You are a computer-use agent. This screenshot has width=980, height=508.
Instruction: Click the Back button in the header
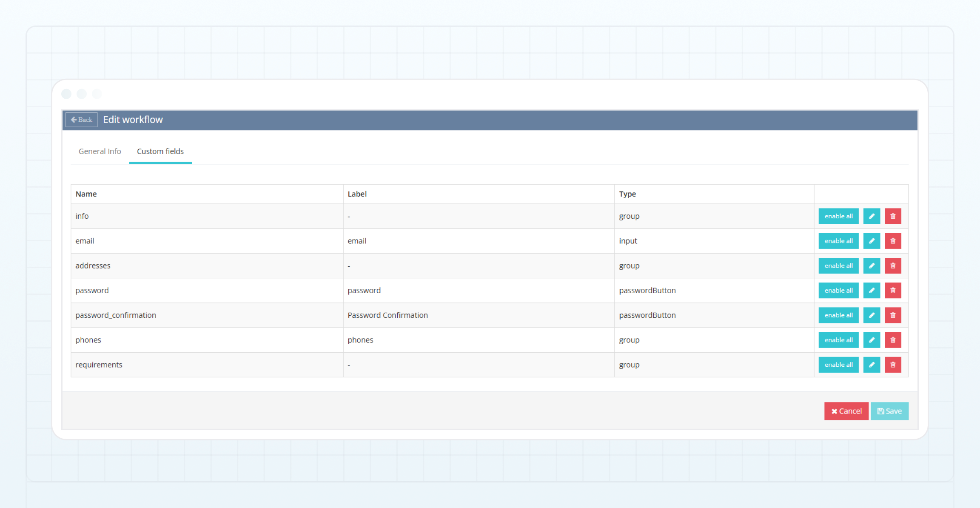(x=81, y=120)
